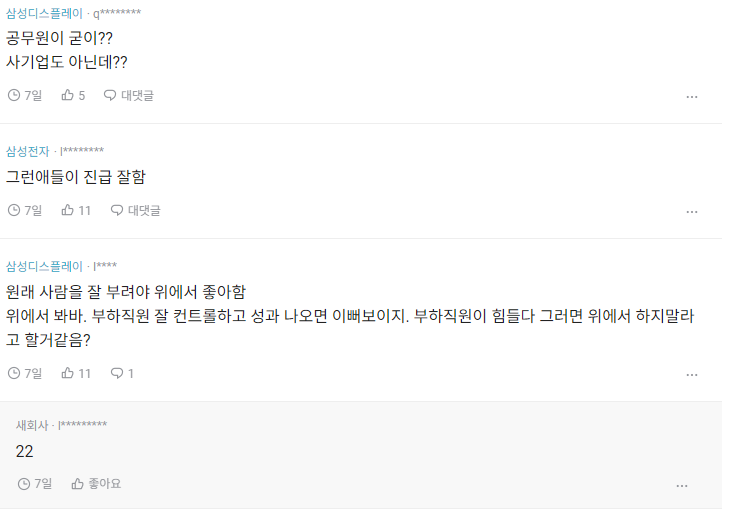
Task: Open more options for first comment
Action: (691, 97)
